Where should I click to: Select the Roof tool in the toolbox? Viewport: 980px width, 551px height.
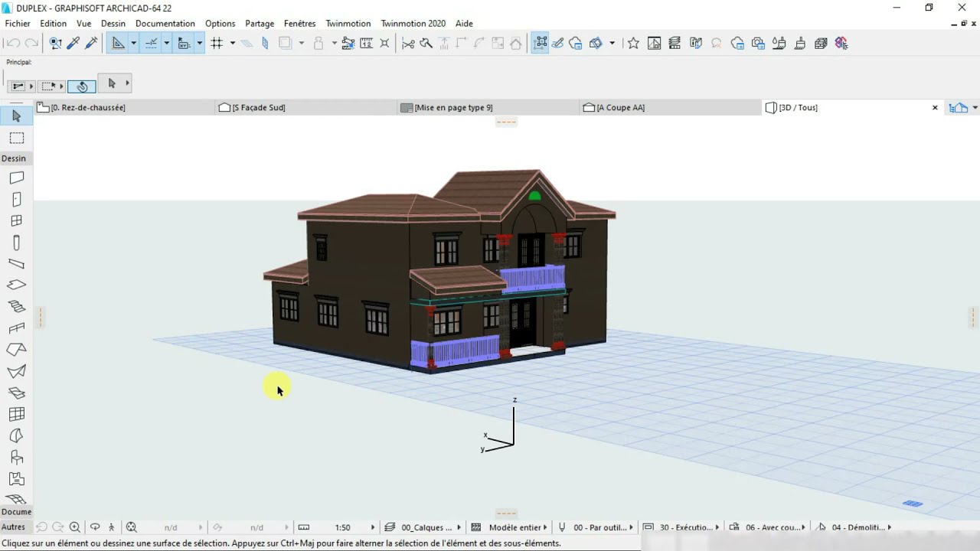pyautogui.click(x=16, y=350)
